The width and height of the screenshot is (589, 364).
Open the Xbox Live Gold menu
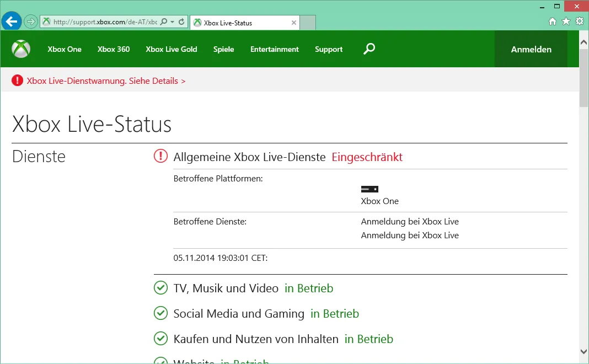(x=172, y=49)
